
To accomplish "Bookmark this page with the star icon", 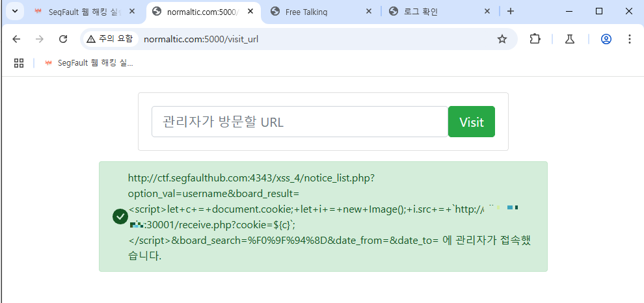I will click(502, 39).
